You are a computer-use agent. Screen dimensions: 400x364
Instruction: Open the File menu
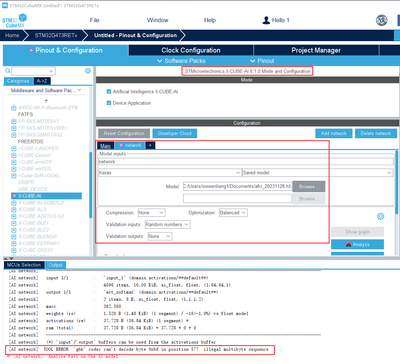[95, 20]
